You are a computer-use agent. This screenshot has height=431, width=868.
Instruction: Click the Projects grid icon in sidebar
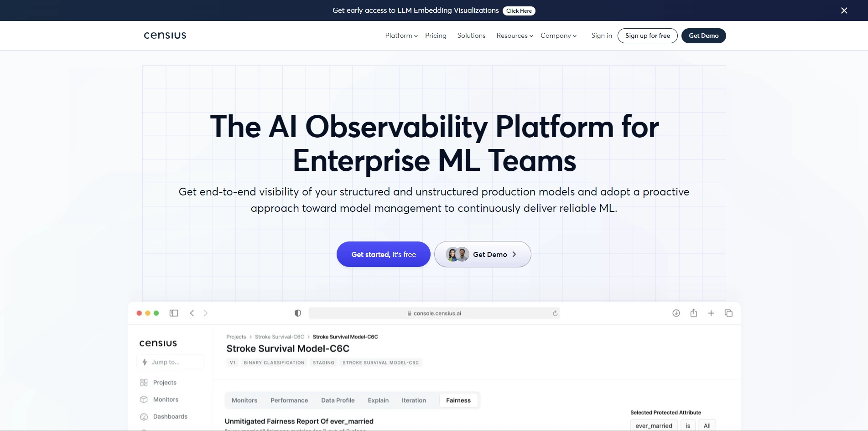click(x=144, y=382)
